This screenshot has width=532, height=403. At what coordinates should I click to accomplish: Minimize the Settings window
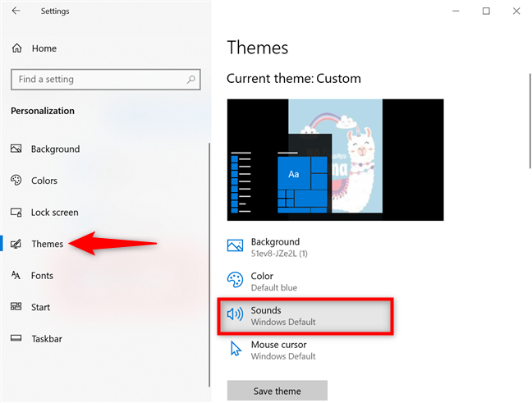(x=456, y=11)
